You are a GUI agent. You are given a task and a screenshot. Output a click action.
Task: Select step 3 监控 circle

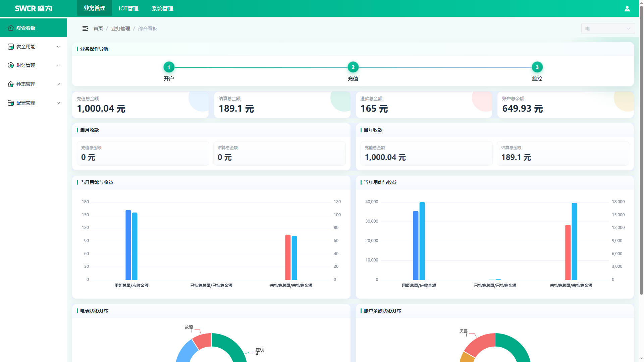coord(537,67)
